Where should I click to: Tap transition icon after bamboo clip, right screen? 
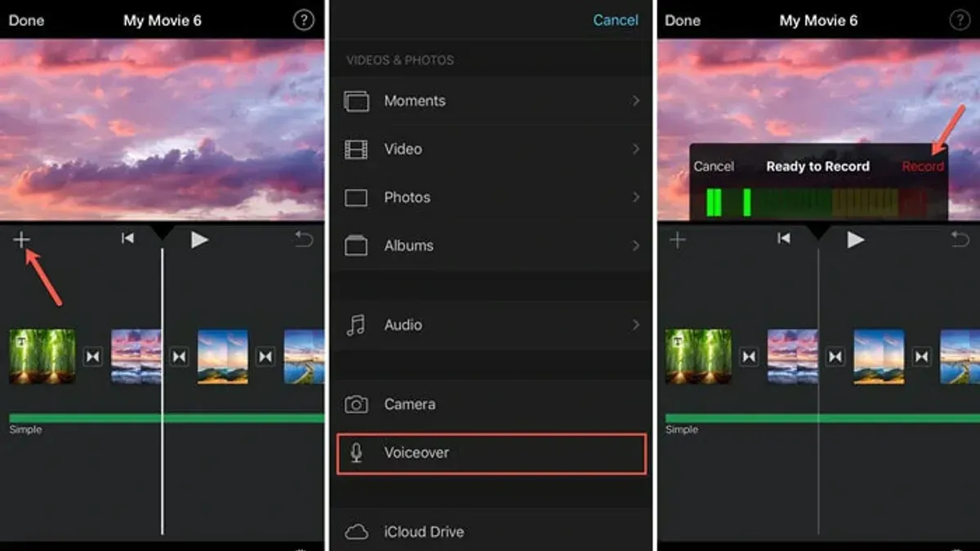tap(749, 357)
